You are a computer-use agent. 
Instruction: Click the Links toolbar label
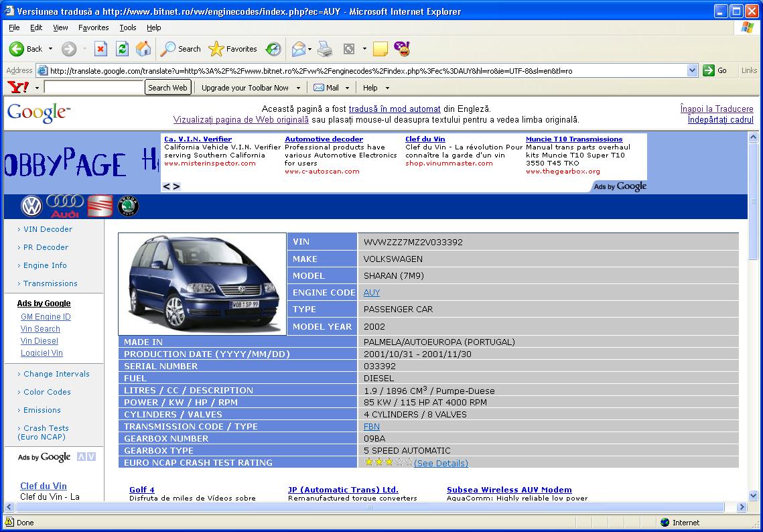(749, 70)
